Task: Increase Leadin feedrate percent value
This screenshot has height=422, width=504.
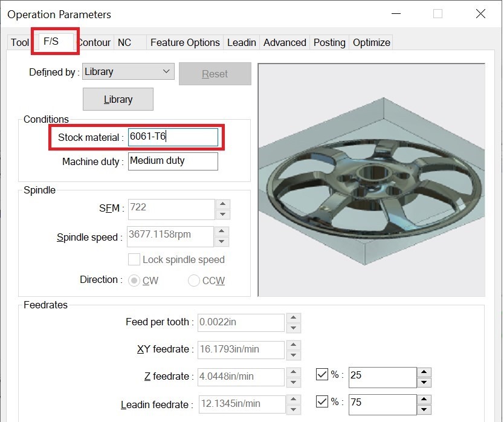Action: click(x=424, y=400)
